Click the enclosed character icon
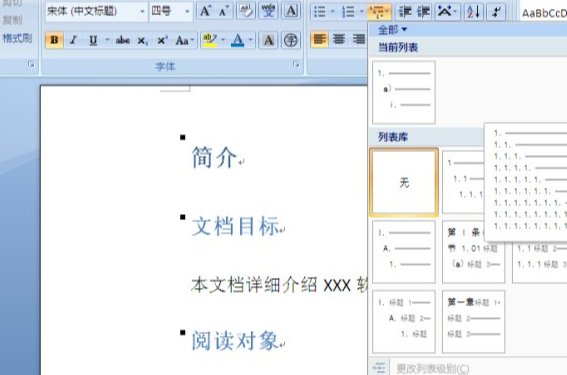 click(x=290, y=40)
